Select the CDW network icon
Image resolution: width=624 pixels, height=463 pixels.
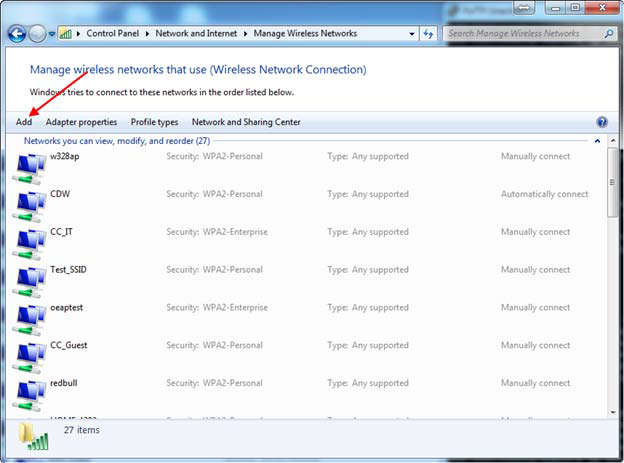[x=29, y=207]
